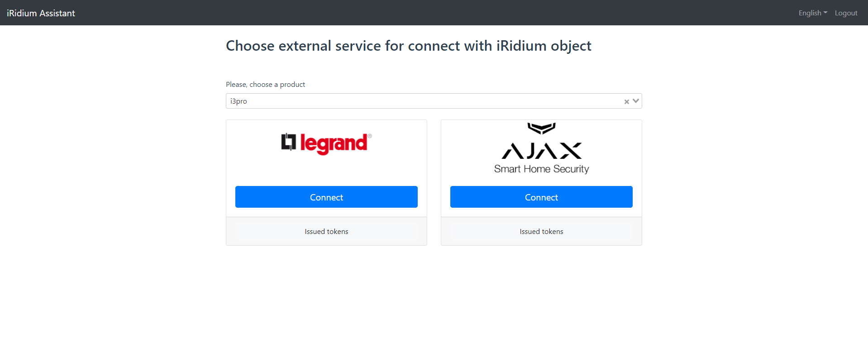Open Issued tokens for Legrand

click(x=326, y=232)
